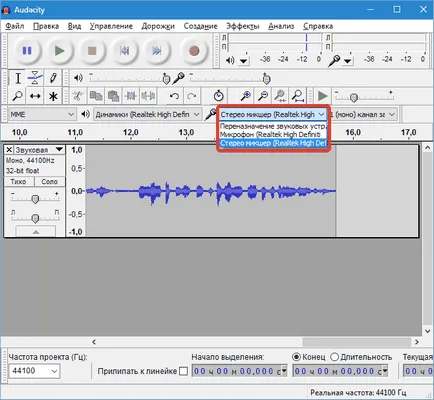Select the Envelope tool
The height and width of the screenshot is (400, 434).
[x=35, y=78]
